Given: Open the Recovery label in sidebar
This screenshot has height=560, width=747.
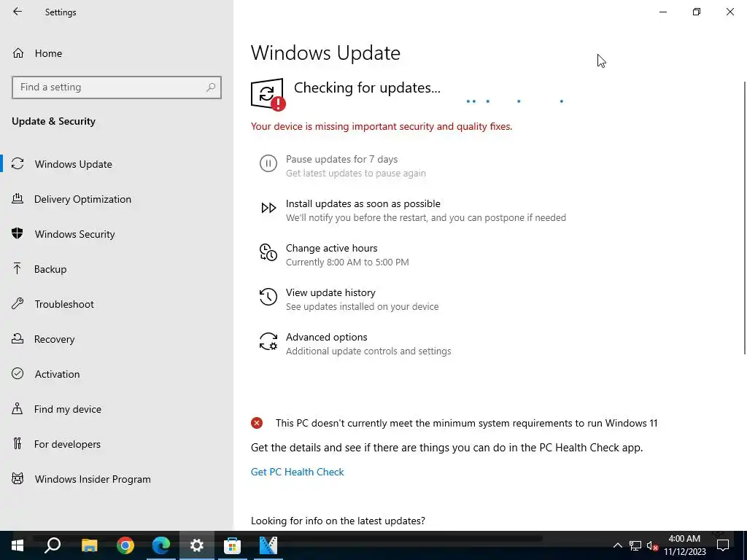Looking at the screenshot, I should pos(54,339).
